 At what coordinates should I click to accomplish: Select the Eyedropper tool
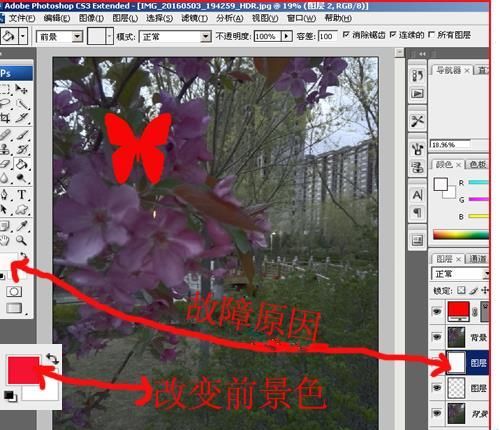[x=22, y=226]
